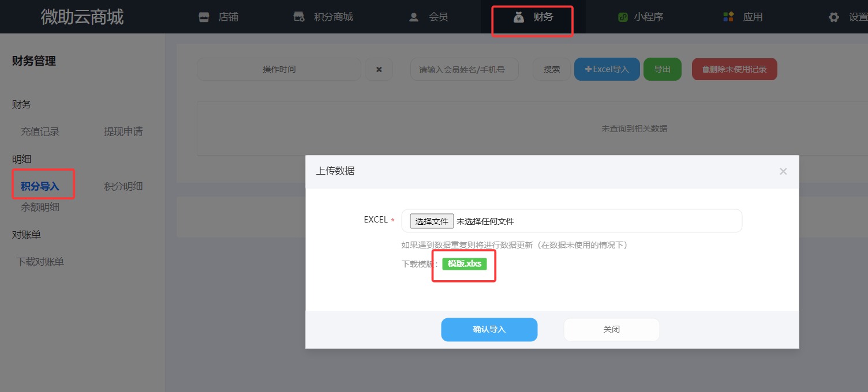Close the dialog using 关闭 button

(611, 329)
